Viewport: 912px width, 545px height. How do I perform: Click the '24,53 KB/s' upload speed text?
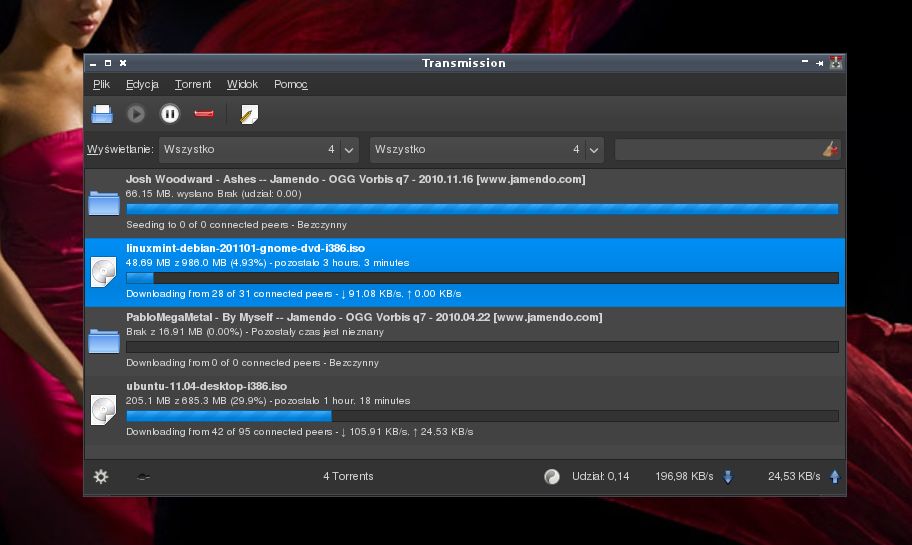pos(794,476)
